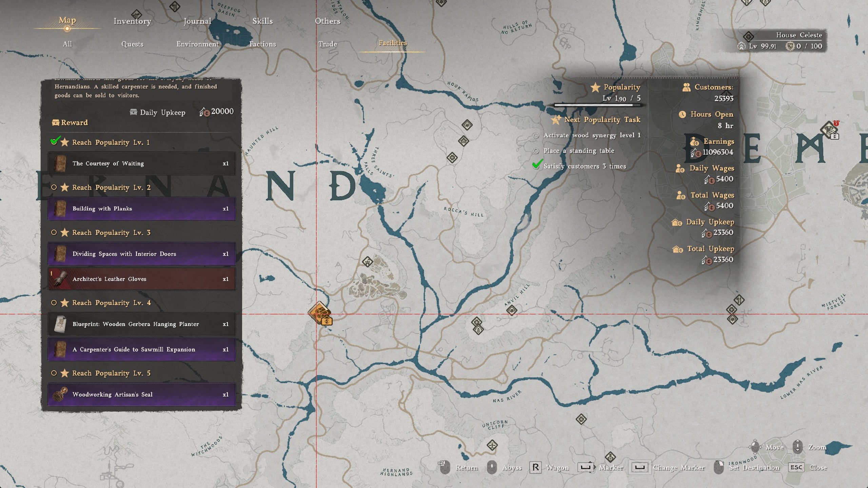Viewport: 868px width, 488px height.
Task: Select the All map filter
Action: 67,44
